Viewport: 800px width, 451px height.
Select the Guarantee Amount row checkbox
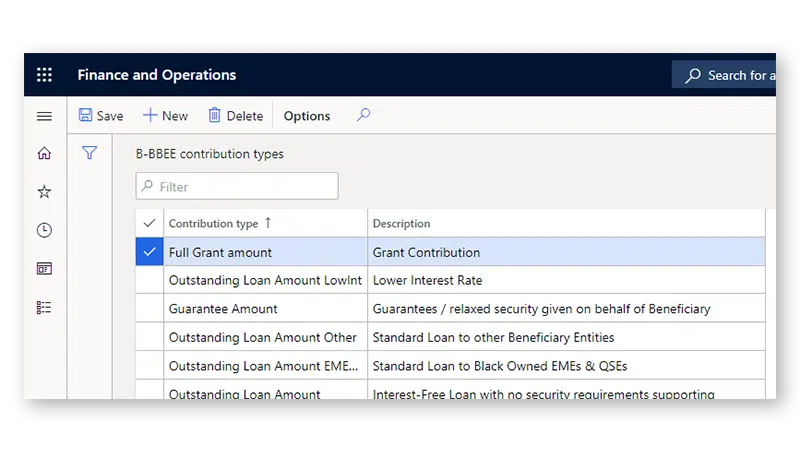[x=150, y=309]
